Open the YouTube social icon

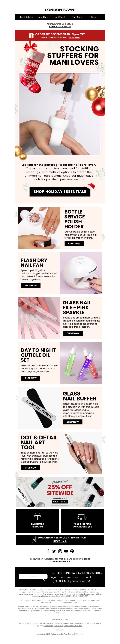pos(66,551)
